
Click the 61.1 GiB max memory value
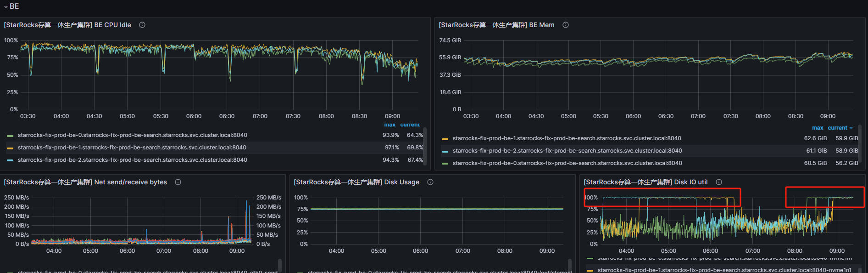pyautogui.click(x=817, y=151)
